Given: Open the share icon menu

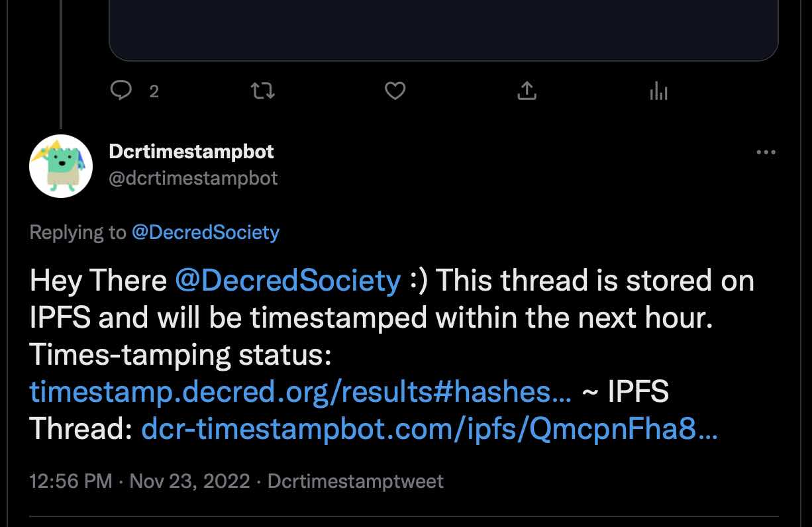Looking at the screenshot, I should coord(527,91).
